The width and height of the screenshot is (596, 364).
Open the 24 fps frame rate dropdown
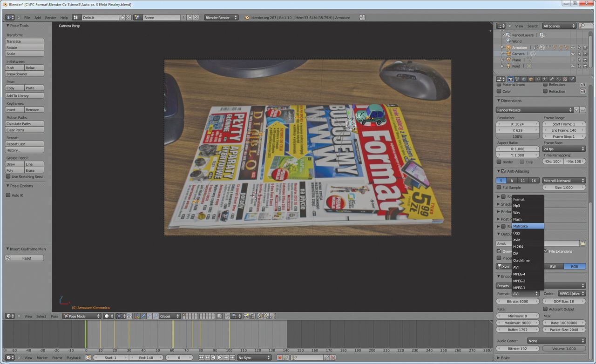(563, 149)
